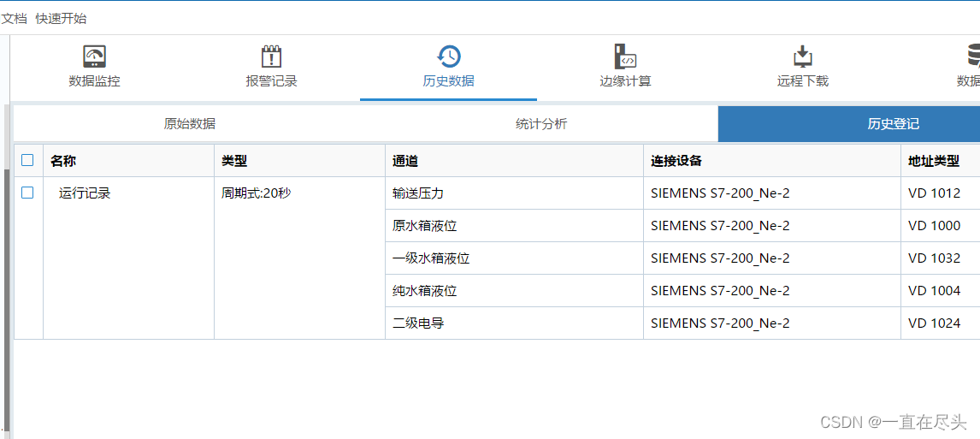The height and width of the screenshot is (439, 980).
Task: Open the 边缘计算 code icon
Action: [625, 56]
